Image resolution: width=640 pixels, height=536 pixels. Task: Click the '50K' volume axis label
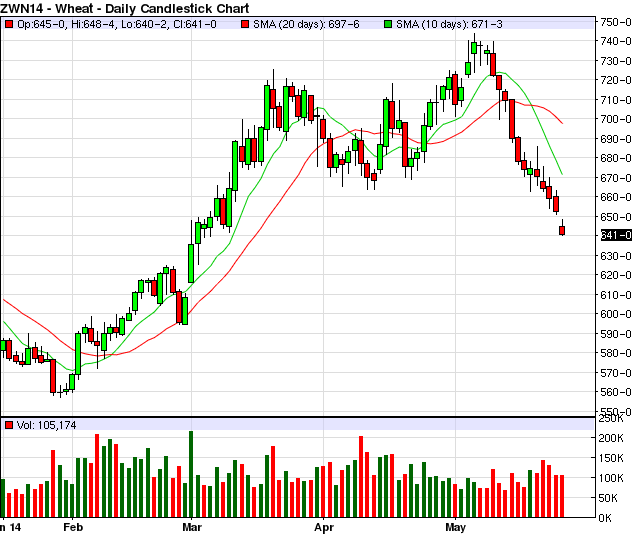click(608, 498)
